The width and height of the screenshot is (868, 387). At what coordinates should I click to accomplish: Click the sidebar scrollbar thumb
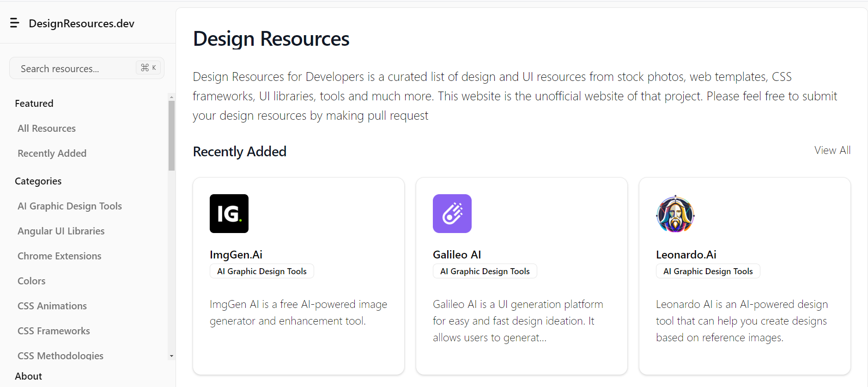click(171, 136)
